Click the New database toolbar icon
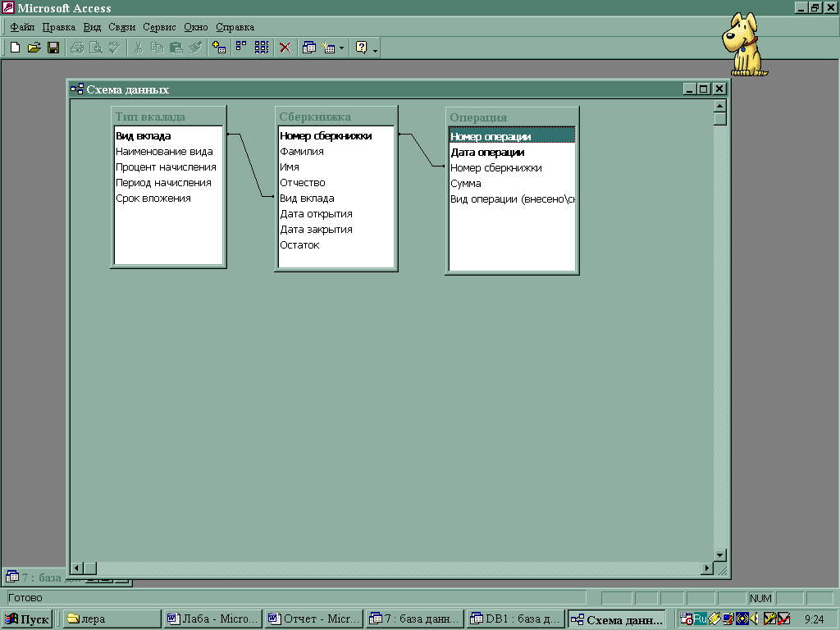840x630 pixels. (x=15, y=48)
